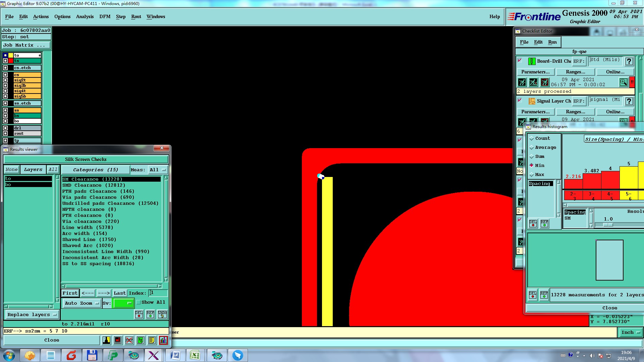This screenshot has height=362, width=644.
Task: Enable the Show All checkbox
Action: [x=139, y=302]
